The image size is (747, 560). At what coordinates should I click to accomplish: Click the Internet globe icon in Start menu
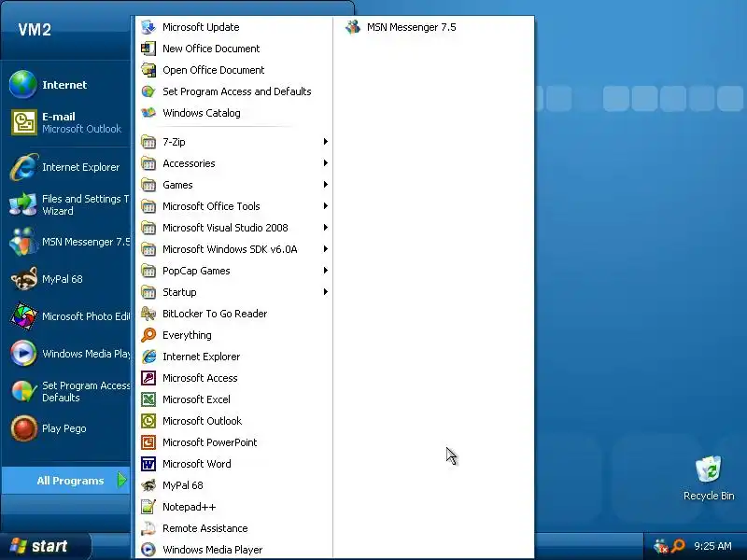click(22, 84)
